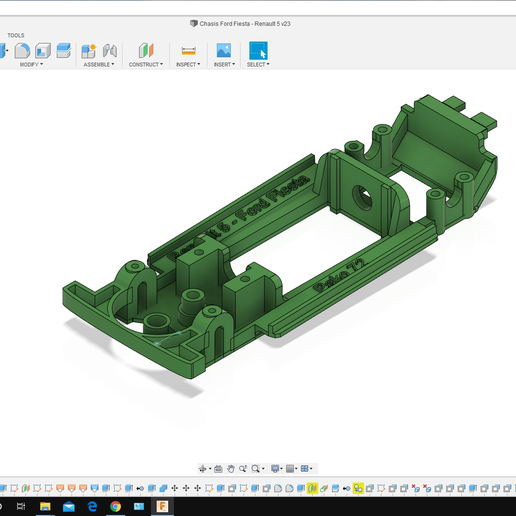Open Google Chrome from the taskbar

point(115,507)
